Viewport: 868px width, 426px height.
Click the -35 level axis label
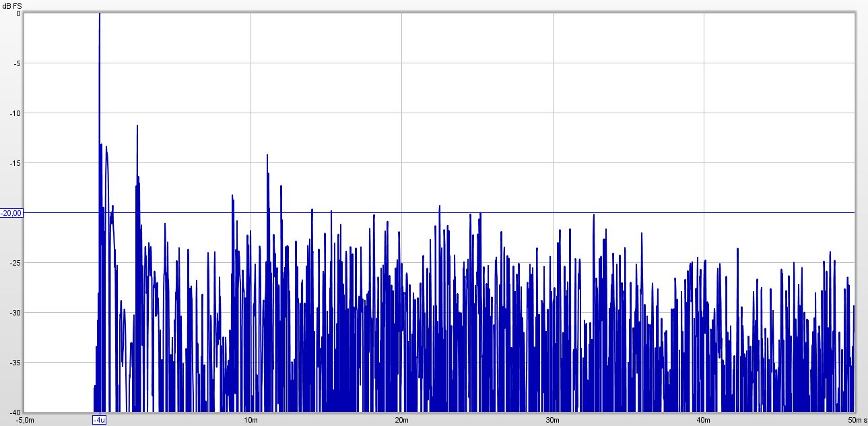(16, 363)
